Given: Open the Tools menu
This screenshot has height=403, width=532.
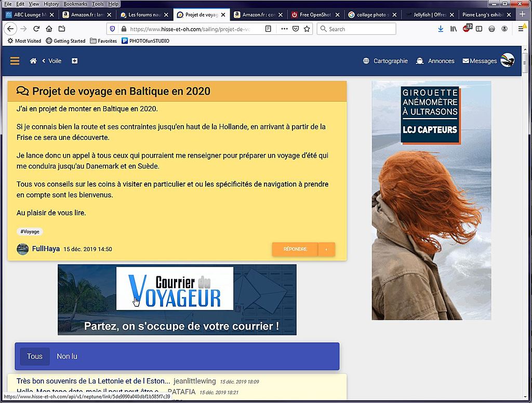Looking at the screenshot, I should coord(98,4).
